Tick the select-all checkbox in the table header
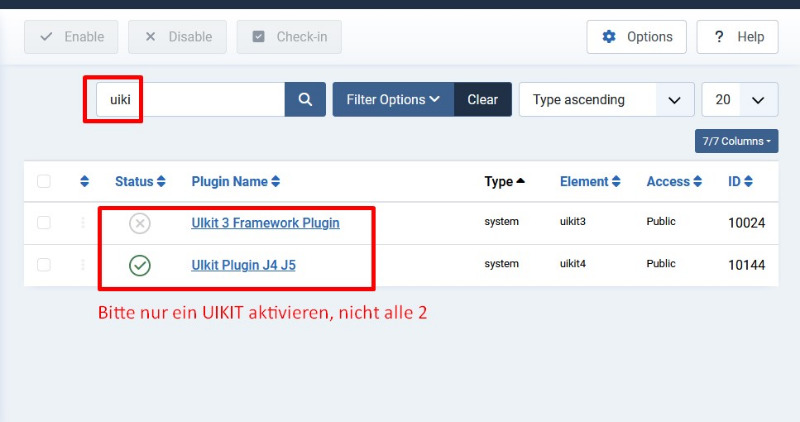 [44, 181]
